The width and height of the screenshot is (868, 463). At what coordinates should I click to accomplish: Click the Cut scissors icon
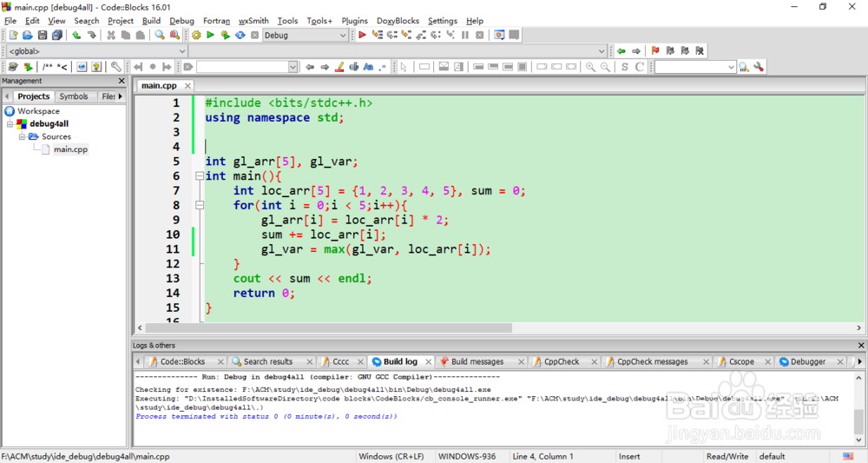(111, 35)
